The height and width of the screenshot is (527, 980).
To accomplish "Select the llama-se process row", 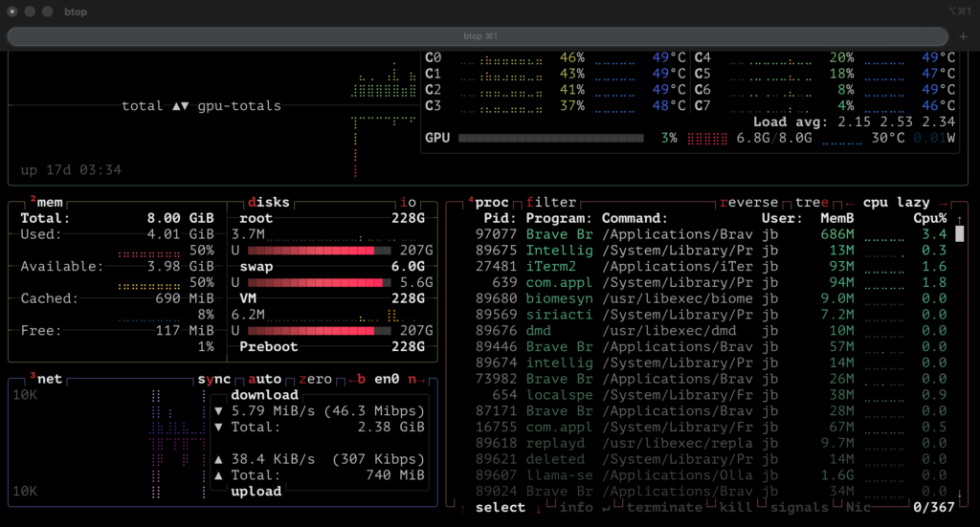I will coord(711,475).
